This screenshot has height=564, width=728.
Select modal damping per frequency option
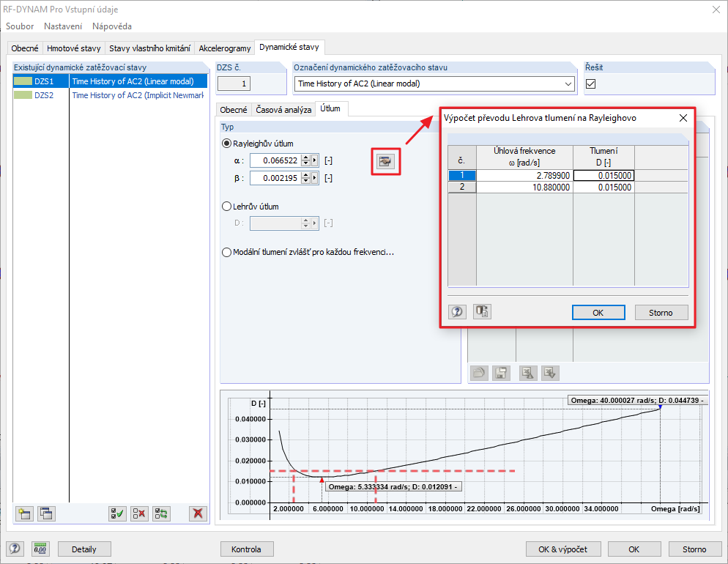(226, 252)
